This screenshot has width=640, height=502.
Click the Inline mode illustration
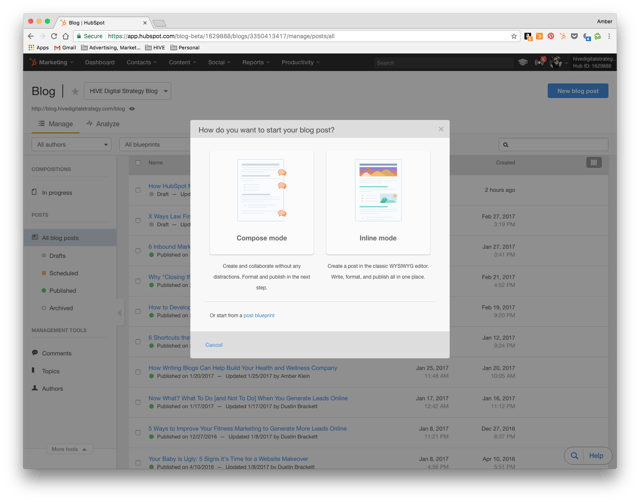[378, 191]
